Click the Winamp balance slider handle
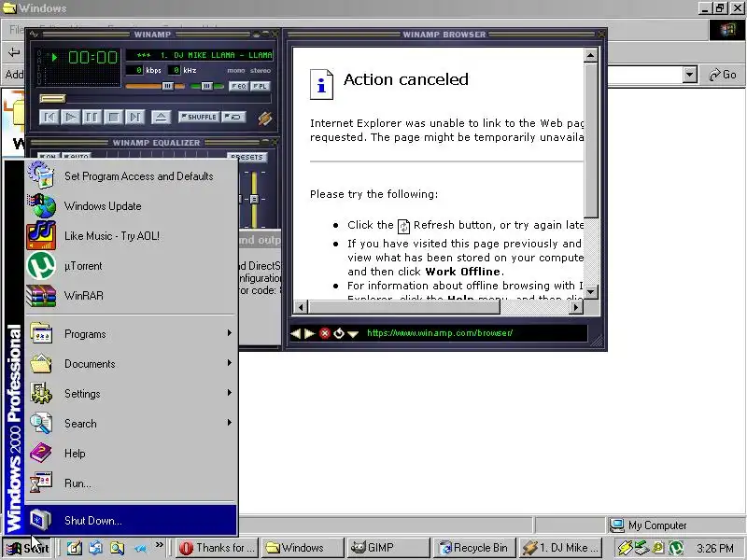 206,86
